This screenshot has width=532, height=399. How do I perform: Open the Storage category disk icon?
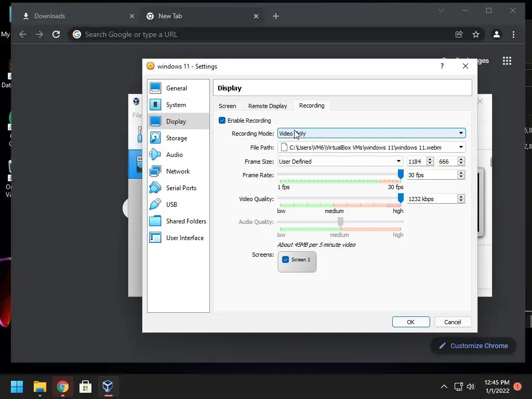click(155, 138)
